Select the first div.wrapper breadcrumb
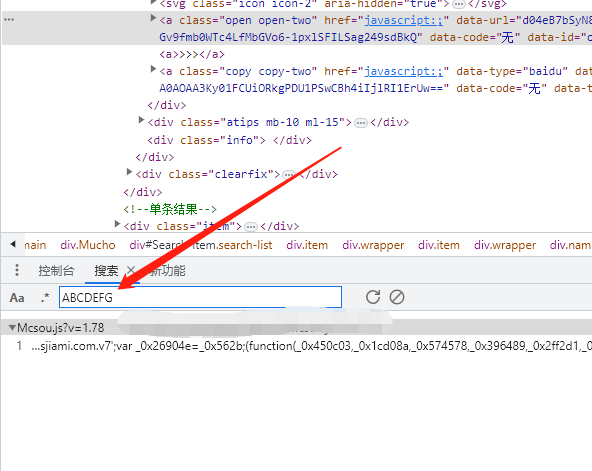 pos(373,245)
